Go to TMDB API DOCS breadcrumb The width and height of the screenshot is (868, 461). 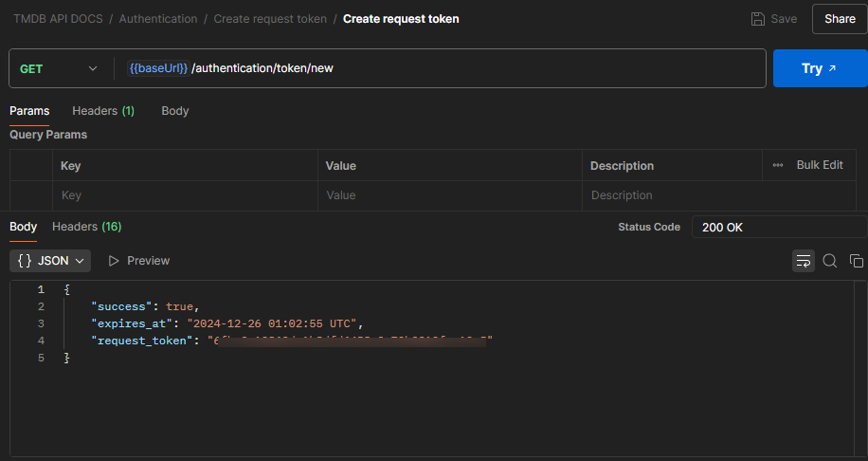tap(58, 19)
